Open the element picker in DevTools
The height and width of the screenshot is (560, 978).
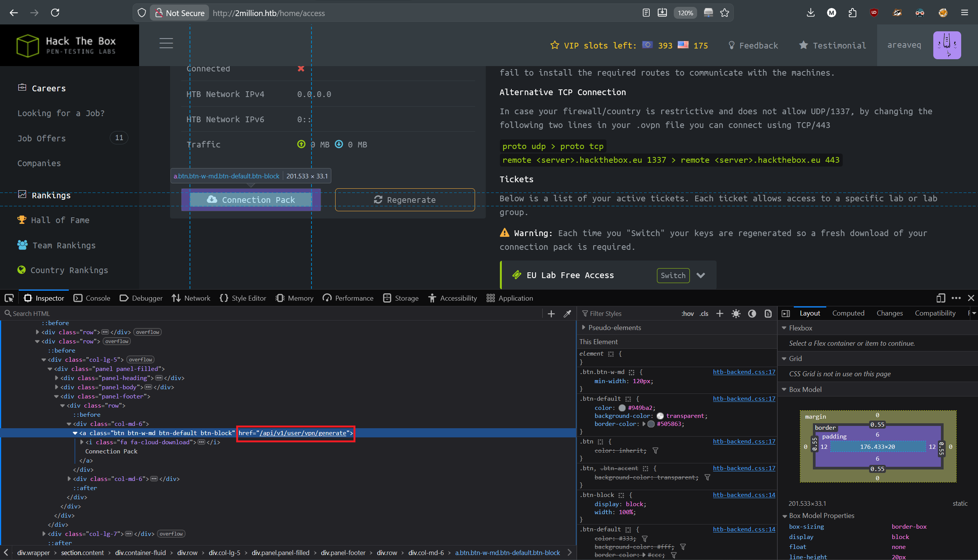(9, 298)
